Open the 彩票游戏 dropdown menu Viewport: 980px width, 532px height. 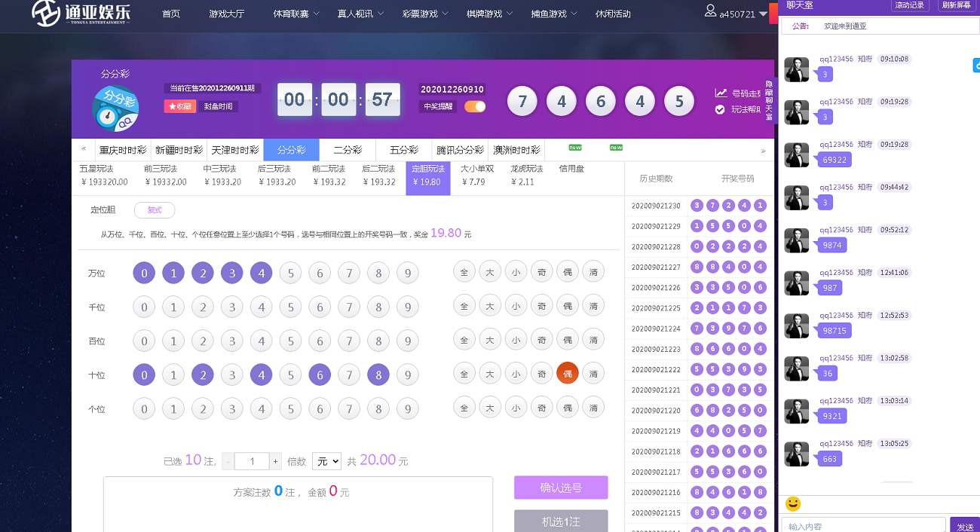coord(418,13)
